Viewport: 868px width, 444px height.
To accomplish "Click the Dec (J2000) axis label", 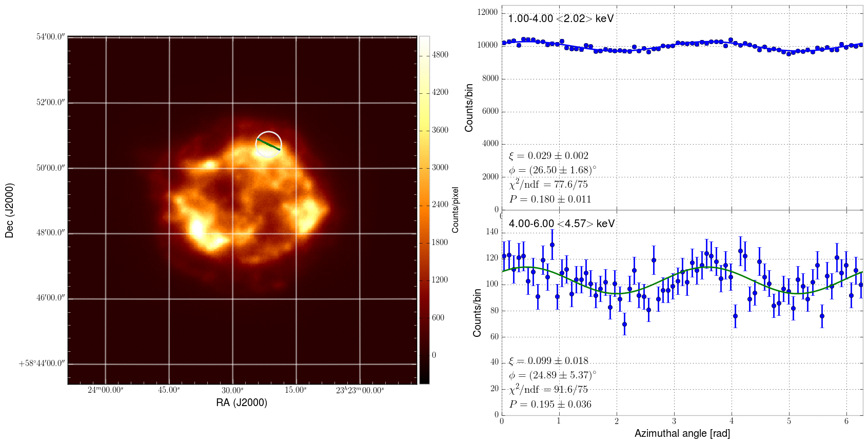I will tap(9, 210).
